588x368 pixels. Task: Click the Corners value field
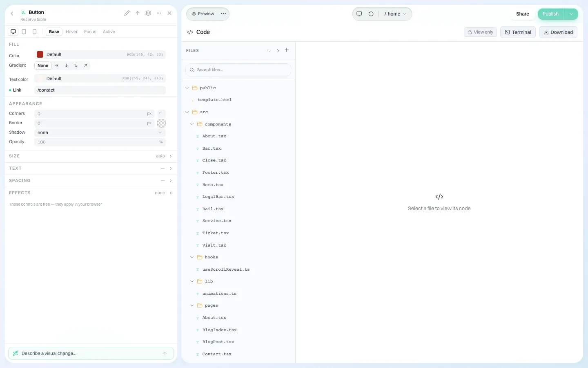(94, 114)
